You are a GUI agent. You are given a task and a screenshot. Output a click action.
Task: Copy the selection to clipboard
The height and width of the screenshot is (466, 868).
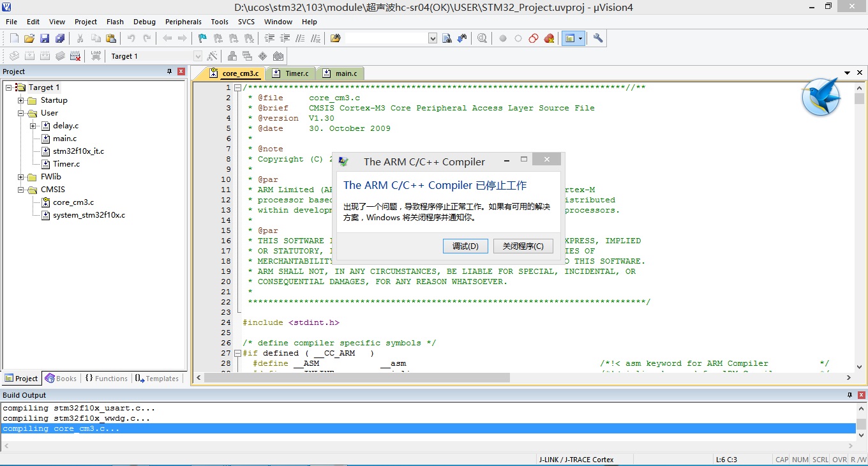(x=96, y=38)
